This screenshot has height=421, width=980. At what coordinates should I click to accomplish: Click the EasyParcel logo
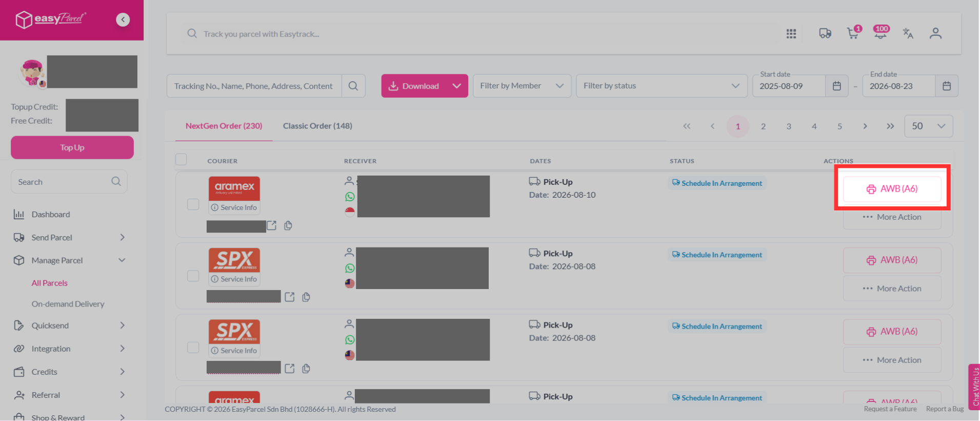(50, 20)
